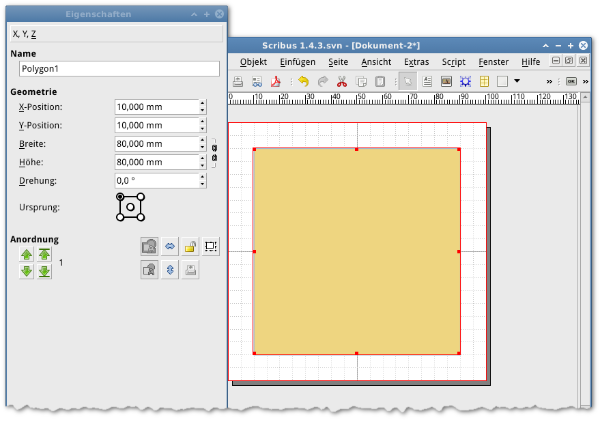Click the Name field containing Polygon1
600x422 pixels.
[118, 69]
